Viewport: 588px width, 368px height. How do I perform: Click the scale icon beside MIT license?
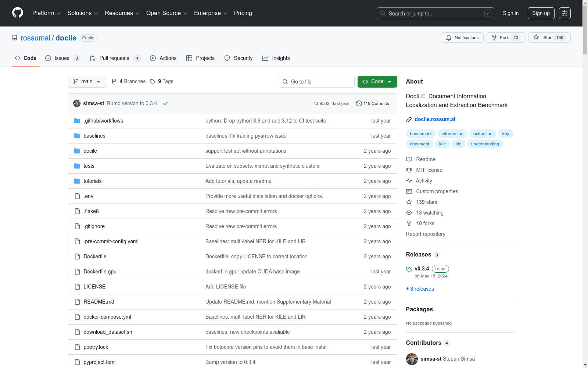409,170
